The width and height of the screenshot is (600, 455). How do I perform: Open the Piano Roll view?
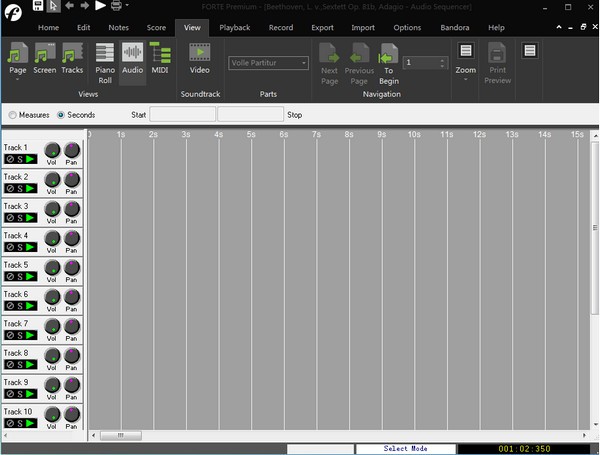tap(105, 60)
